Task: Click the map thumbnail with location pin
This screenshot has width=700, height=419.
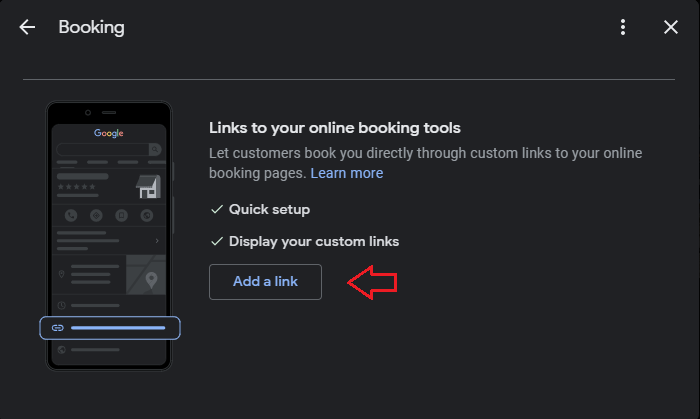Action: pos(146,274)
